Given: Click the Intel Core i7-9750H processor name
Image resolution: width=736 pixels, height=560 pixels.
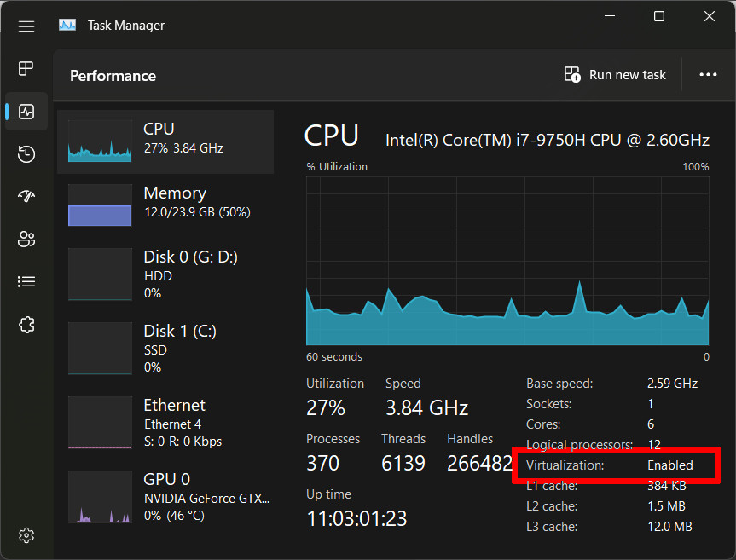Looking at the screenshot, I should tap(548, 141).
